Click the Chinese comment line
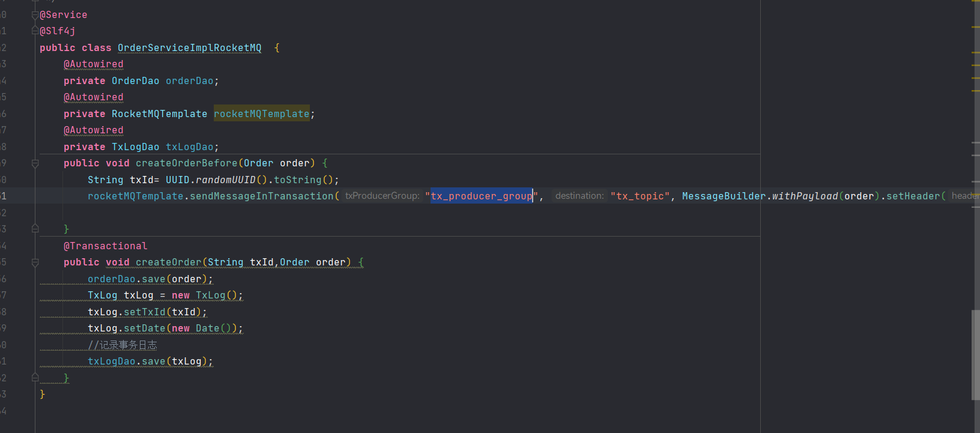The image size is (980, 433). click(122, 345)
